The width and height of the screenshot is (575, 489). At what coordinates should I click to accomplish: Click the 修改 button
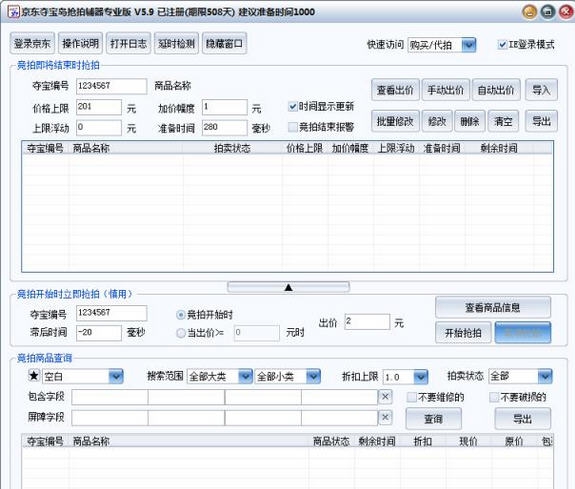pyautogui.click(x=437, y=121)
